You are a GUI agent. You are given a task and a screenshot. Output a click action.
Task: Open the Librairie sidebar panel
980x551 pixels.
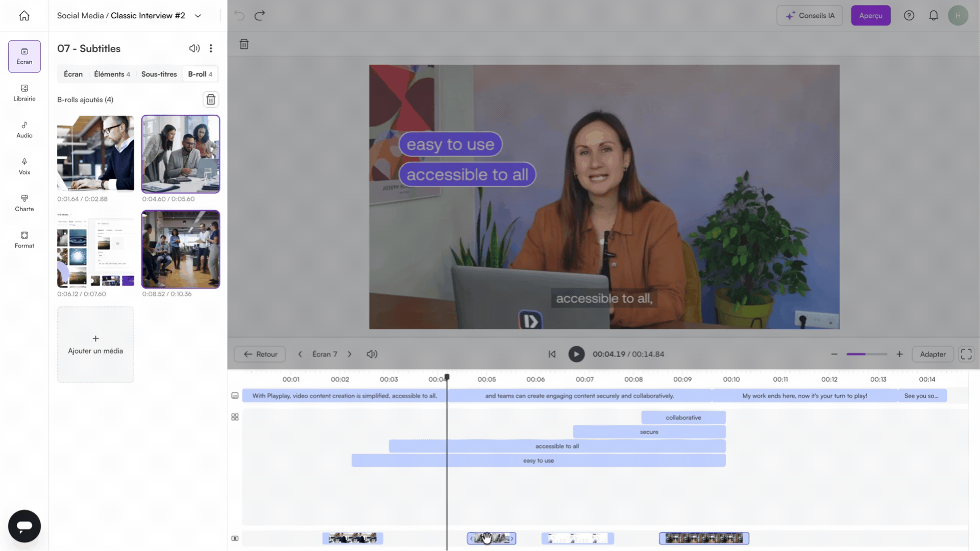(x=24, y=93)
